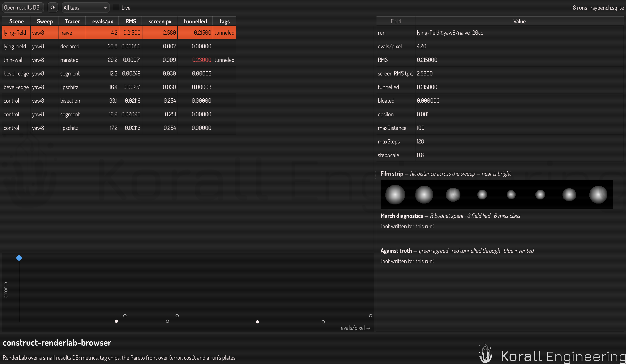626x364 pixels.
Task: Open the All tags dropdown
Action: click(86, 8)
